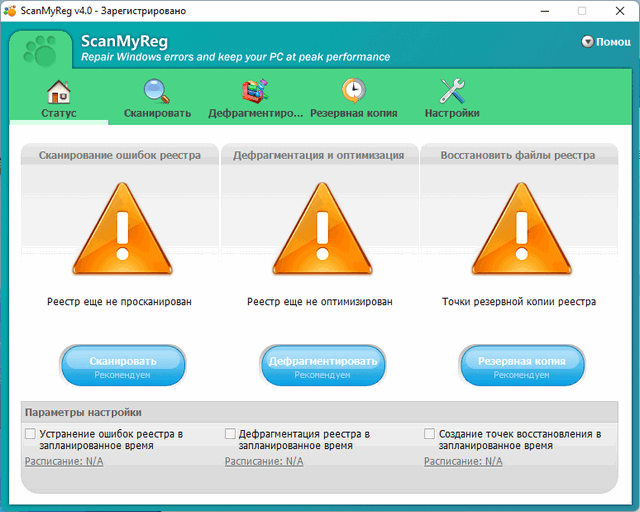Click text Реестр еще не оптимизирован
The image size is (640, 512).
tap(320, 302)
